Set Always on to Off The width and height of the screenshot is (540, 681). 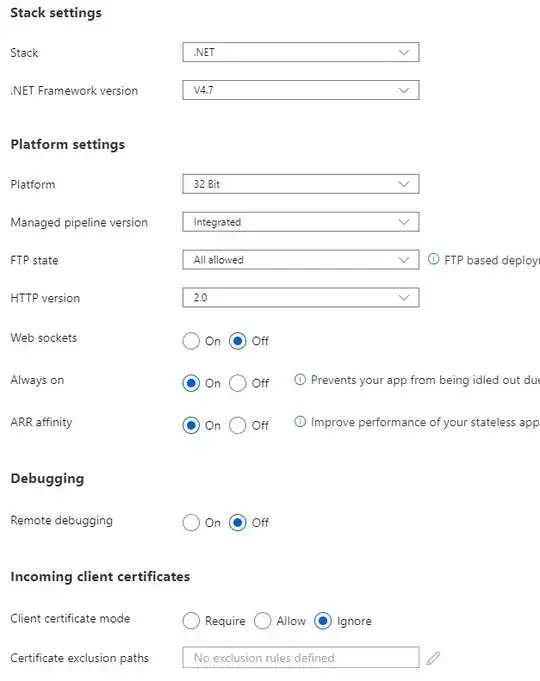coord(238,383)
